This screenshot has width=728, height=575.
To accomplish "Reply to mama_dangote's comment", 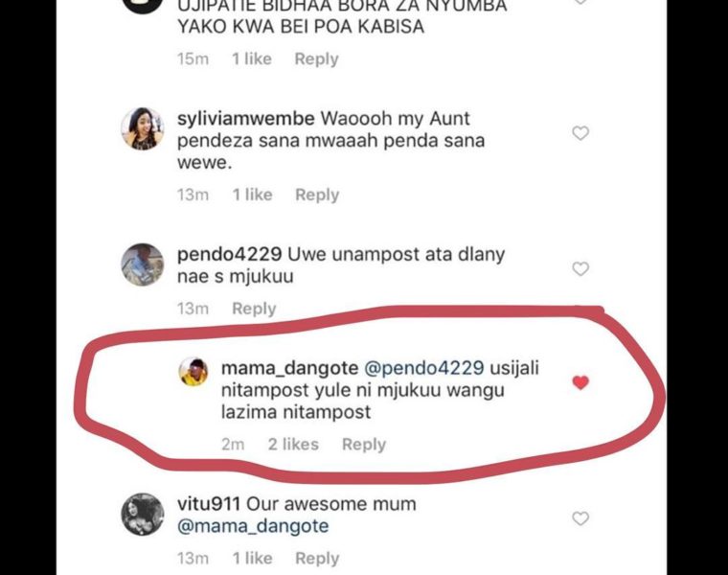I will [364, 444].
